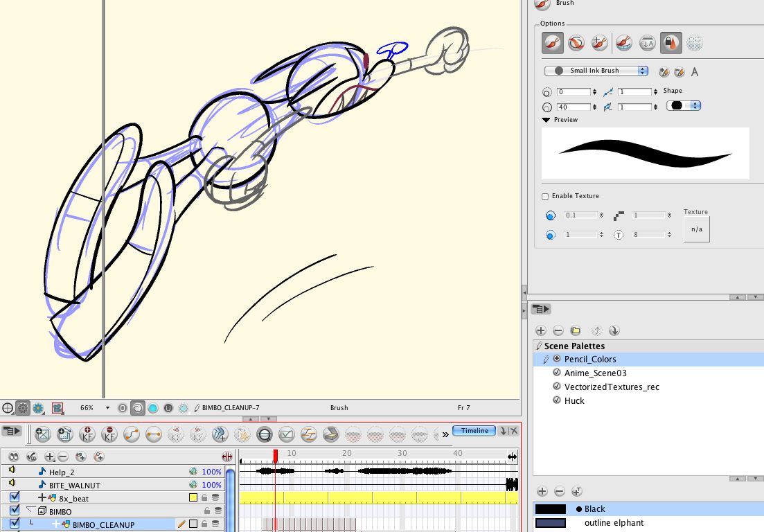Image resolution: width=764 pixels, height=532 pixels.
Task: Toggle the Draw Behind brush option
Action: tap(624, 43)
